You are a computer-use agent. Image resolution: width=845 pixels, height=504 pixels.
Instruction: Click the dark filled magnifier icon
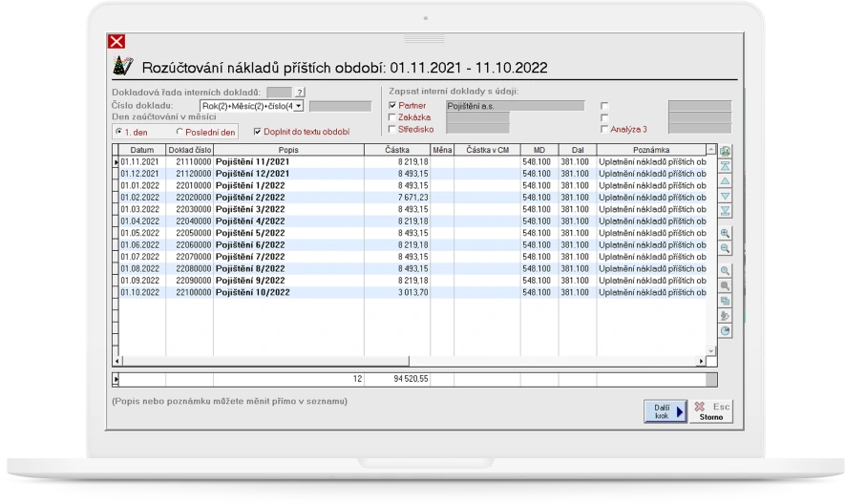(x=726, y=285)
